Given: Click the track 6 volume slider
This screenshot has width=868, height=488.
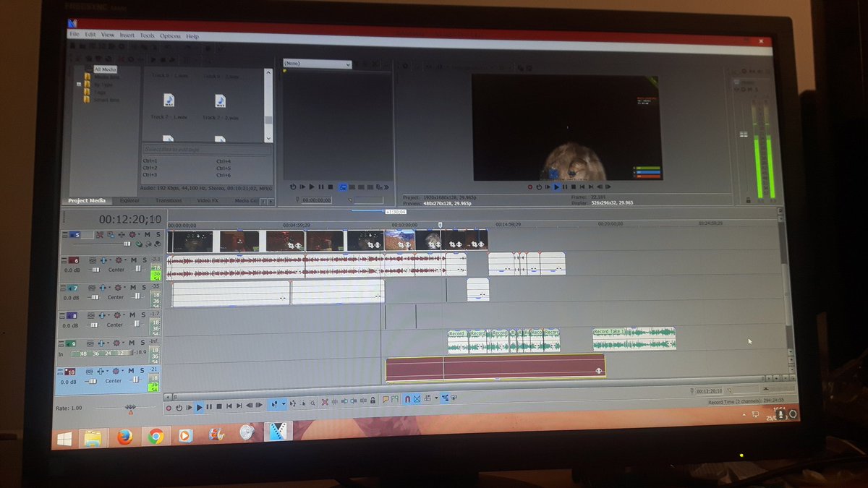Looking at the screenshot, I should pos(95,270).
